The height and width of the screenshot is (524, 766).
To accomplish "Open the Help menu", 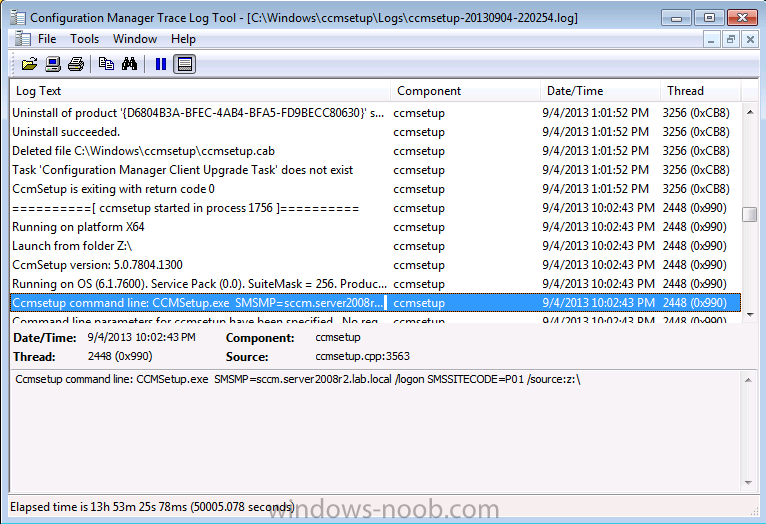I will [x=183, y=39].
